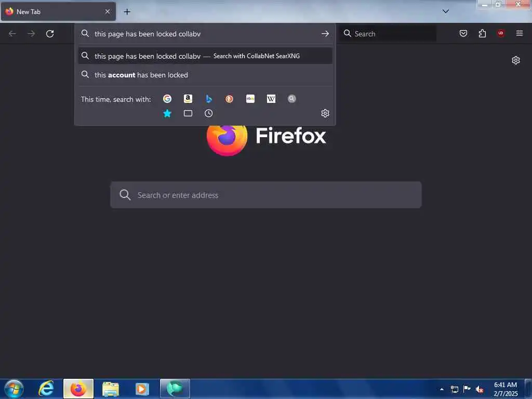Choose suggestion Search with CollabNet SearXNG
The image size is (532, 399).
point(205,56)
